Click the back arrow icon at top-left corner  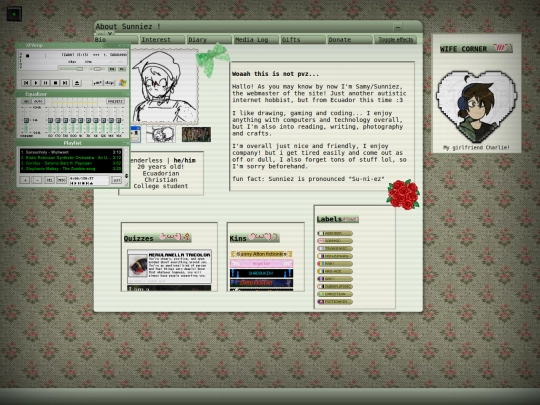tap(14, 14)
